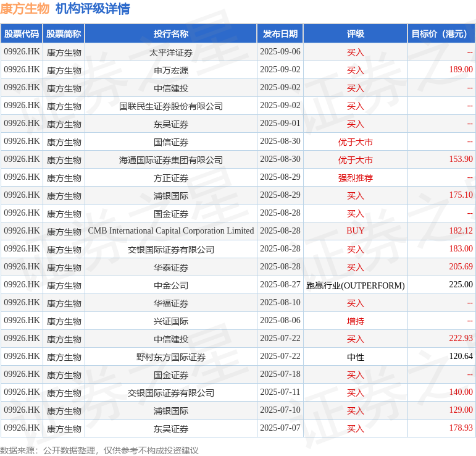Click 09926.HK code in 太平洋证券 row
Viewport: 476px width, 456px height.
pyautogui.click(x=22, y=52)
